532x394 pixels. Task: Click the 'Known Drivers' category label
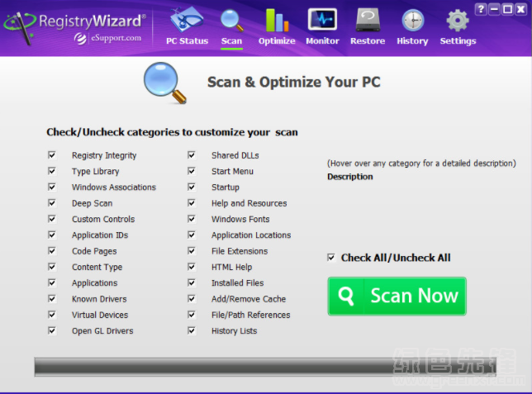click(99, 299)
